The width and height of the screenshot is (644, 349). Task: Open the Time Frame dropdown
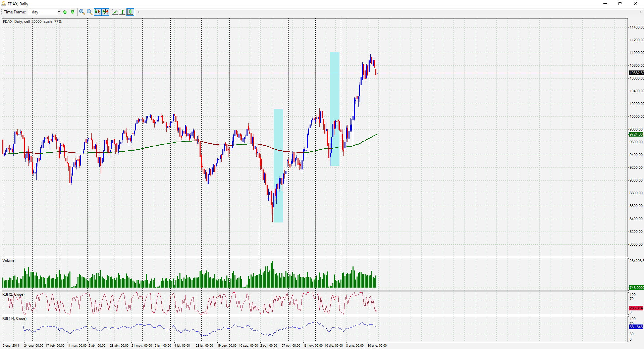[44, 12]
